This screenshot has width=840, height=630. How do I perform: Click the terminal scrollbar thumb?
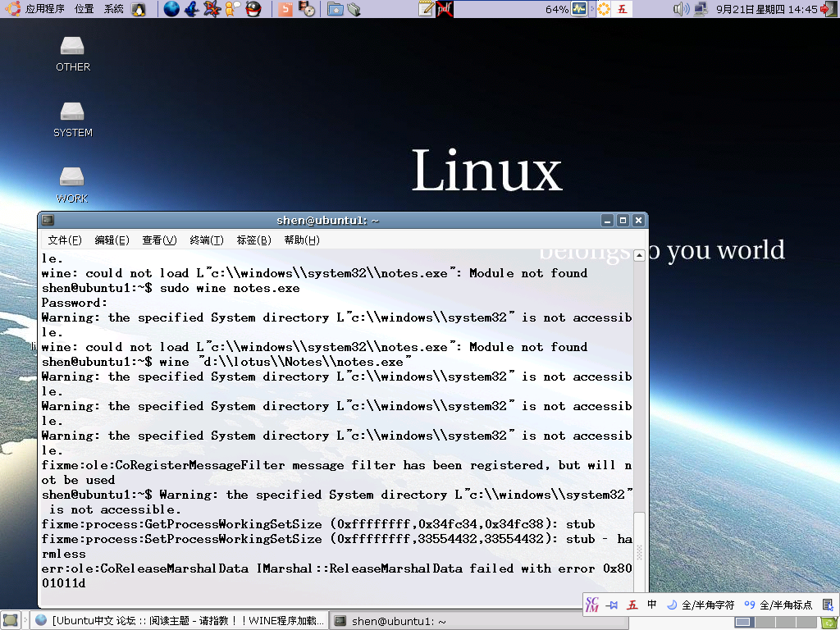(x=639, y=552)
